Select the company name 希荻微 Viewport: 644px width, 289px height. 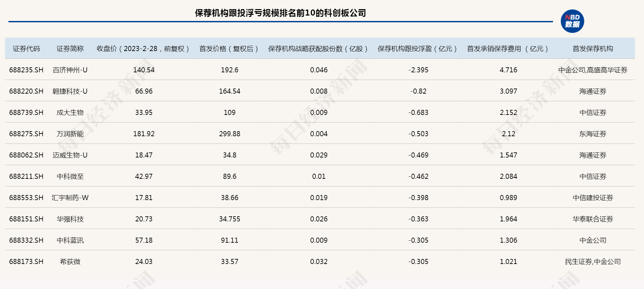point(70,262)
